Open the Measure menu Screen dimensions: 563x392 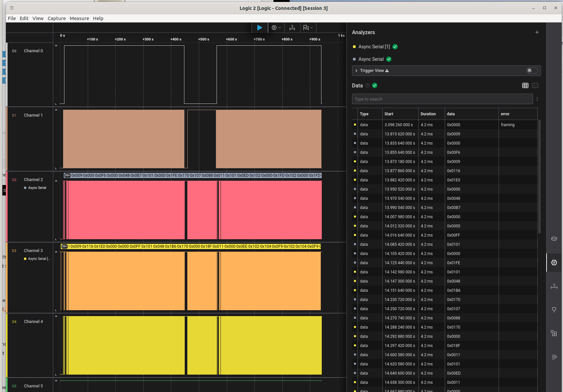[x=79, y=18]
